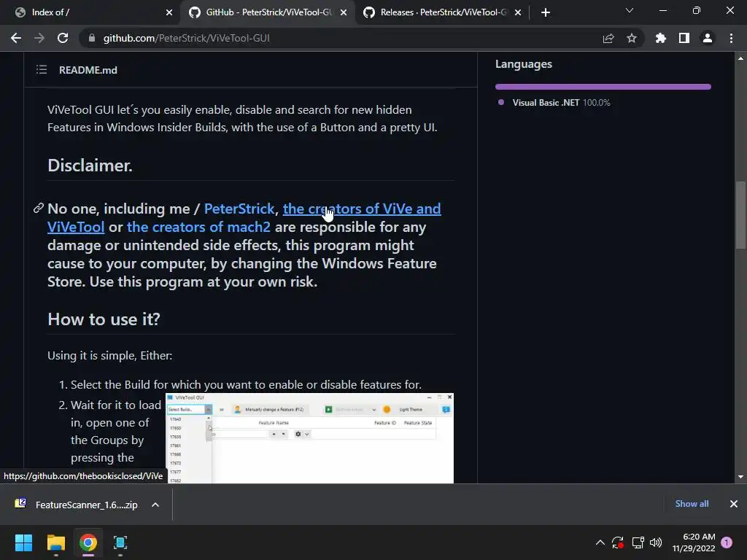Open the Snipping Tool taskbar icon
The image size is (747, 560).
[120, 542]
